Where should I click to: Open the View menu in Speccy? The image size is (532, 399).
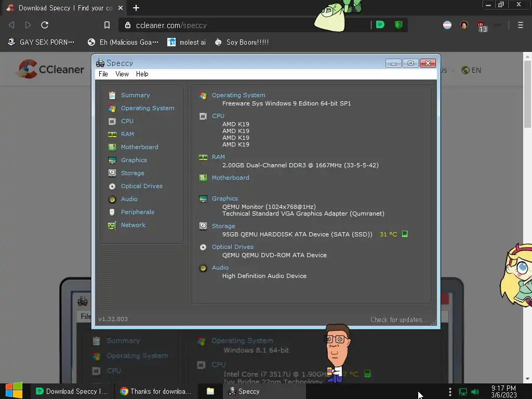[x=122, y=74]
